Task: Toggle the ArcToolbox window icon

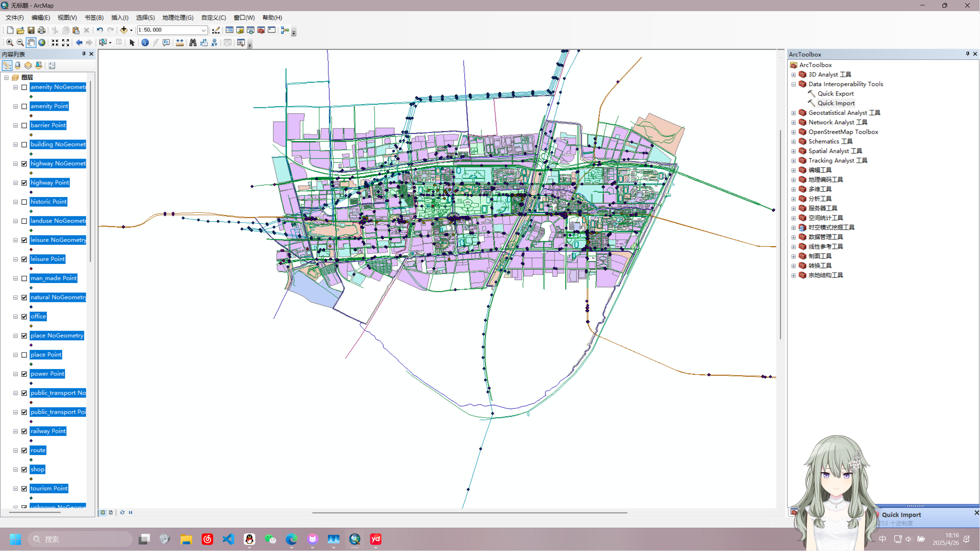Action: (x=261, y=30)
